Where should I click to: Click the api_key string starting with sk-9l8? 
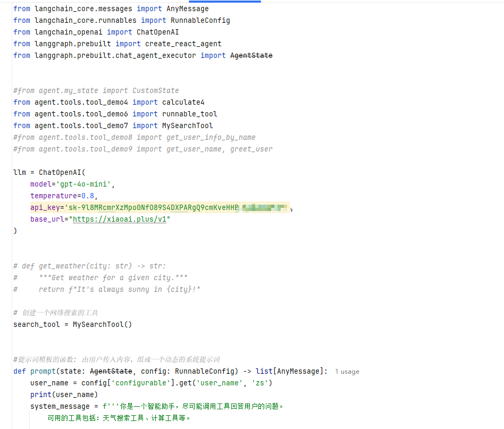[x=177, y=208]
